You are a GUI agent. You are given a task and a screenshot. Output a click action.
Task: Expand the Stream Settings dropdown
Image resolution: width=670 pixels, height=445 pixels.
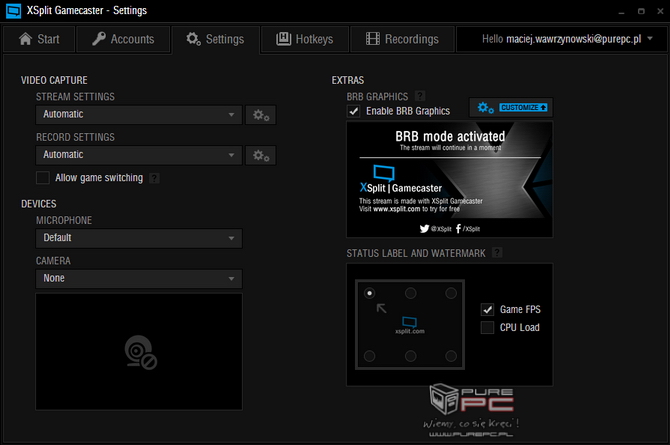pyautogui.click(x=139, y=115)
